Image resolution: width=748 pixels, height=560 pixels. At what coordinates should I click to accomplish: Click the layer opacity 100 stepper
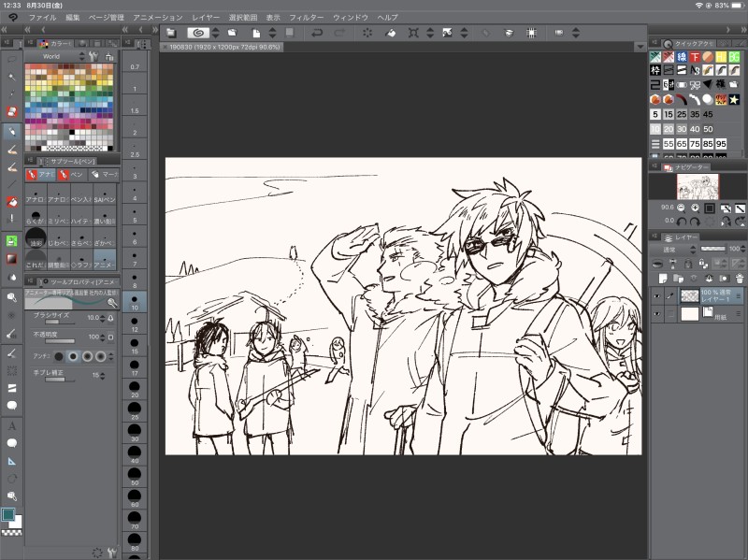coord(743,249)
